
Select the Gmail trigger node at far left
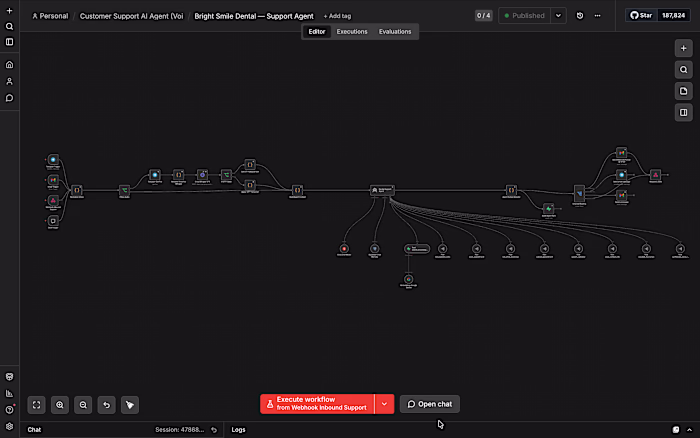coord(53,180)
